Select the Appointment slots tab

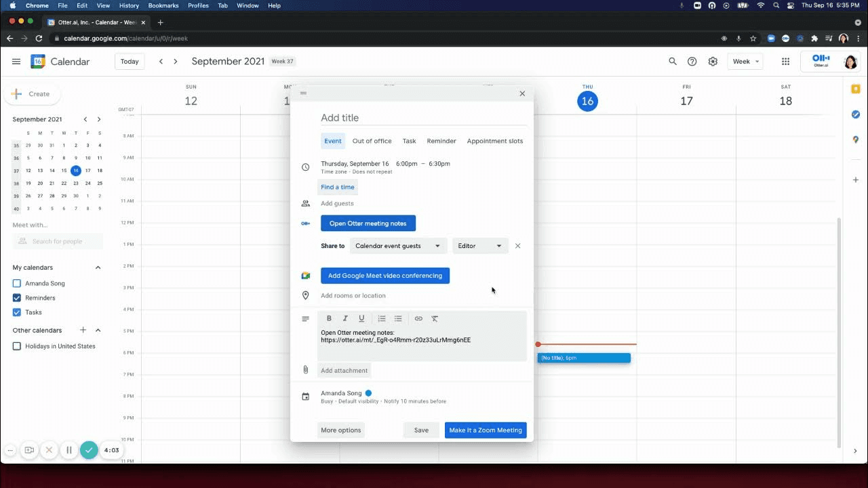coord(495,141)
